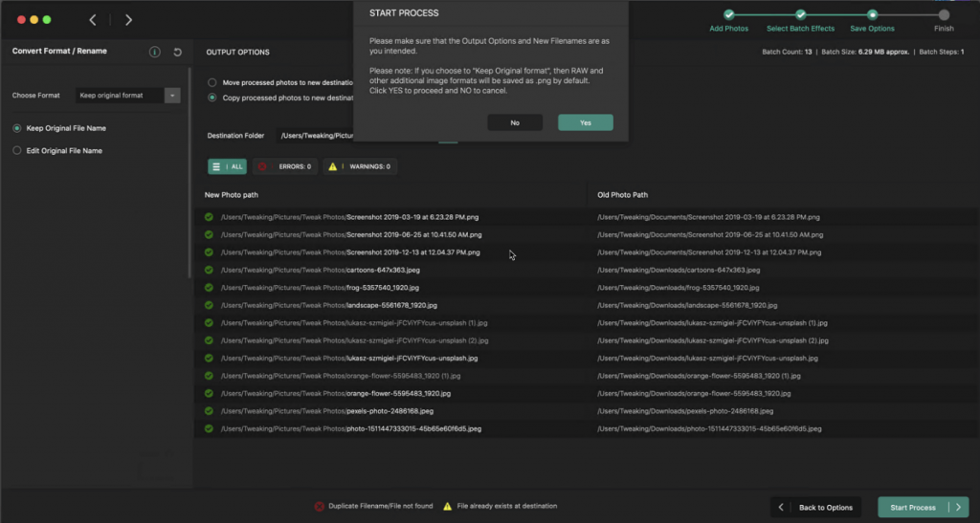Image resolution: width=980 pixels, height=523 pixels.
Task: Click the Select Batch Effects step indicator
Action: [x=801, y=15]
